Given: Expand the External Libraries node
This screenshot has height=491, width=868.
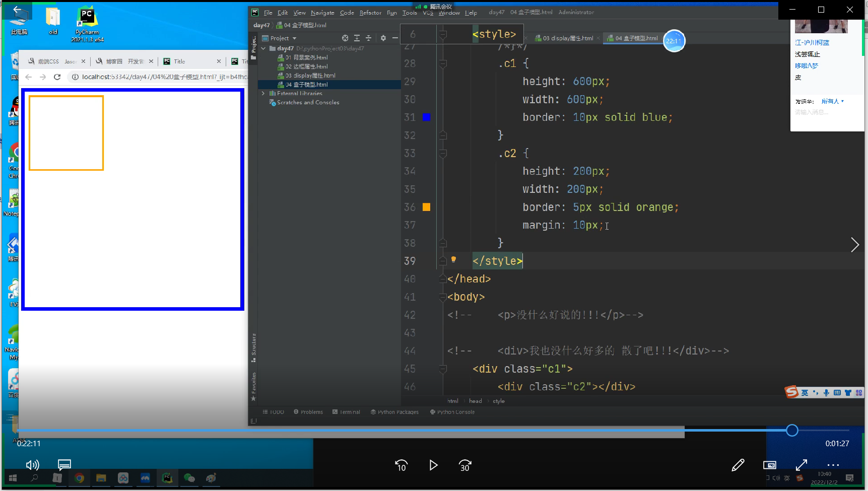Looking at the screenshot, I should (x=263, y=94).
